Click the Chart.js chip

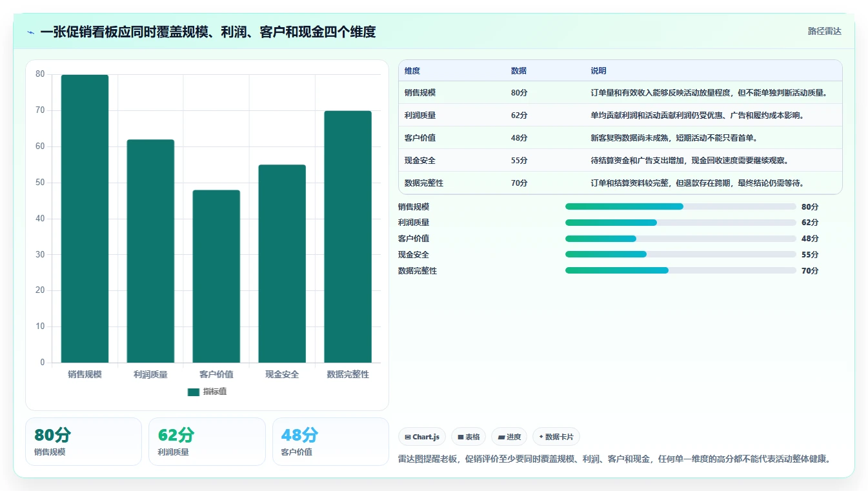[422, 437]
